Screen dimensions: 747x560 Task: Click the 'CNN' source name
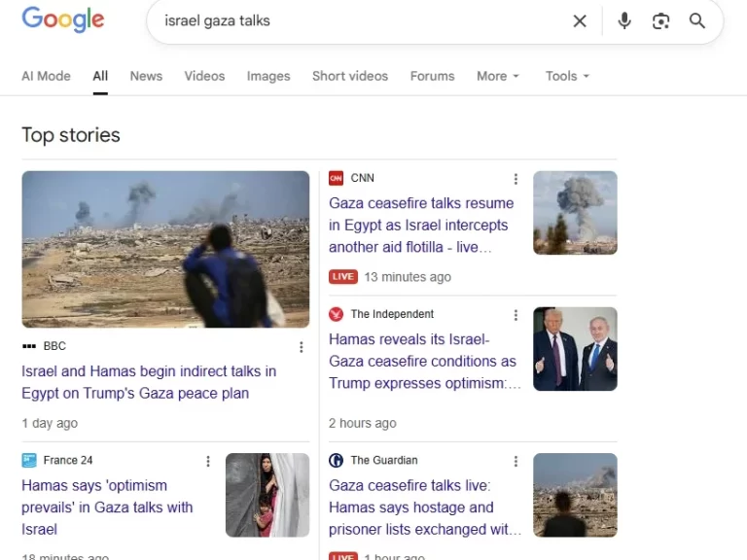[363, 178]
